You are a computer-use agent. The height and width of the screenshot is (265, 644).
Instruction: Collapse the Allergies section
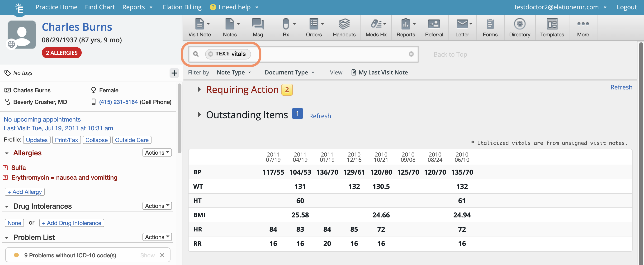point(7,153)
